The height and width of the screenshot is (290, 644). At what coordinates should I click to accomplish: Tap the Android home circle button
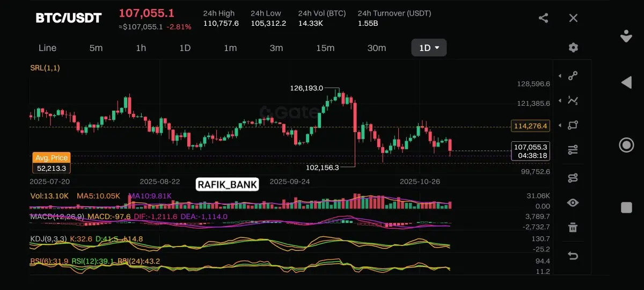[626, 145]
